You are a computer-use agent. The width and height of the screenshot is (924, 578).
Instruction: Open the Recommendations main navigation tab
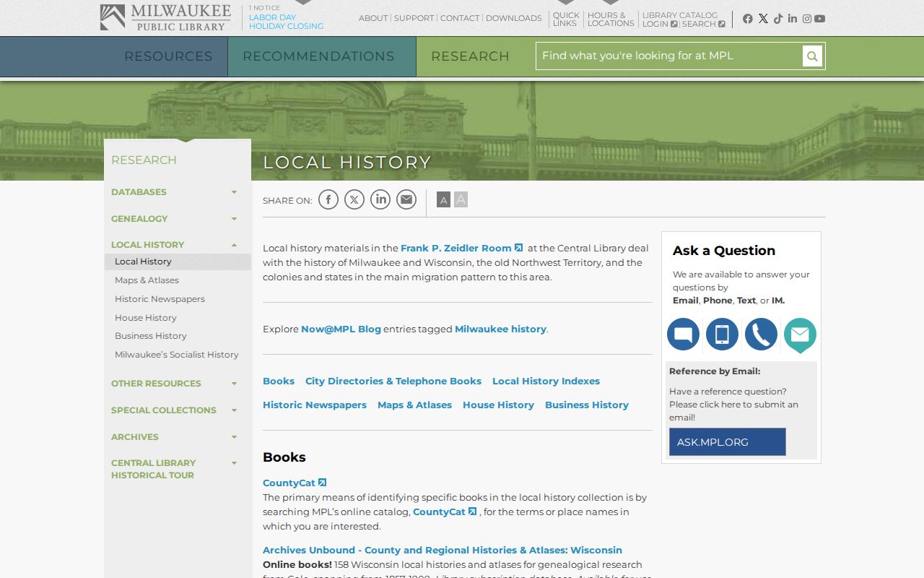tap(318, 56)
